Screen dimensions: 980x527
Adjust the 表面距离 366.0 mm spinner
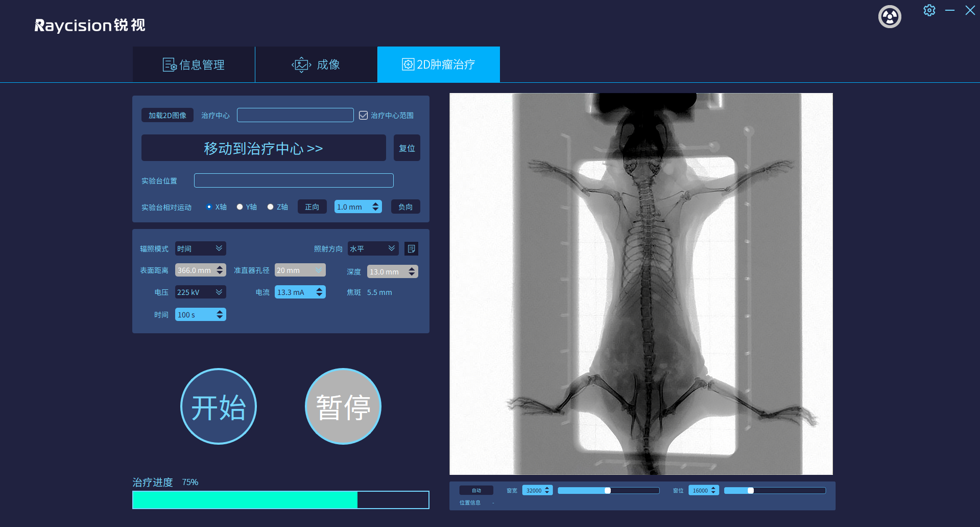(x=200, y=270)
